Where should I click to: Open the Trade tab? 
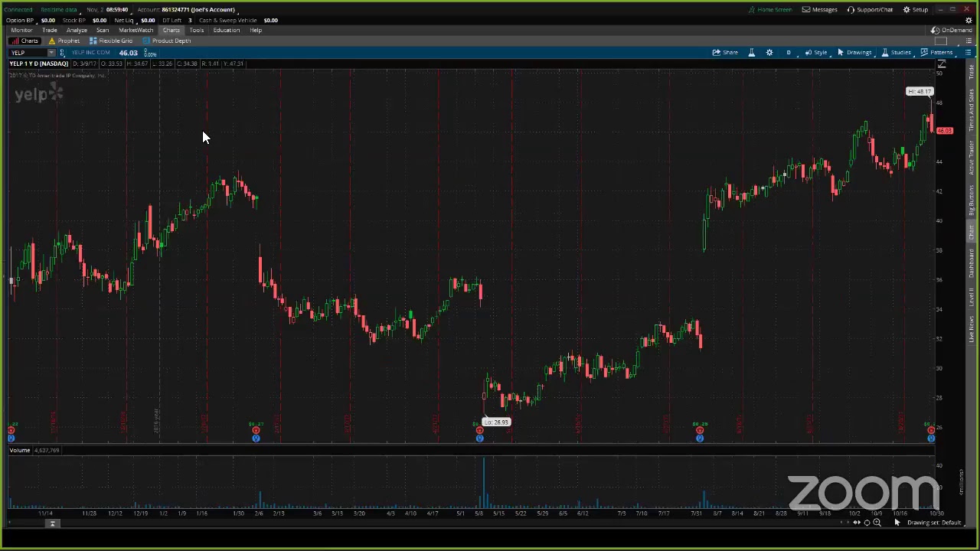coord(50,31)
